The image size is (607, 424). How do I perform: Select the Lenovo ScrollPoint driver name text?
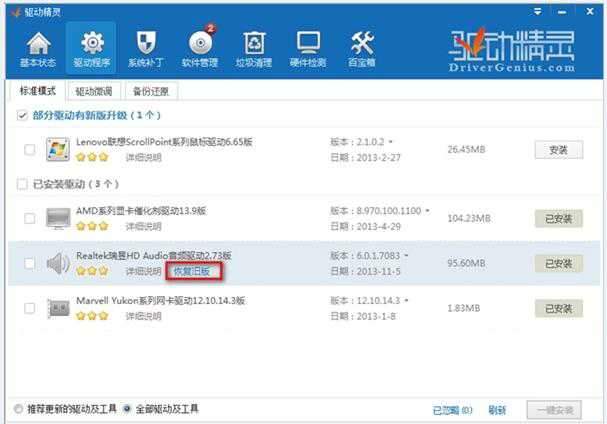[x=164, y=142]
